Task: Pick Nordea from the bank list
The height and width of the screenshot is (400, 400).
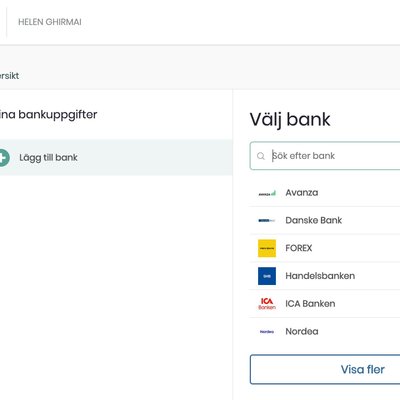Action: [325, 332]
